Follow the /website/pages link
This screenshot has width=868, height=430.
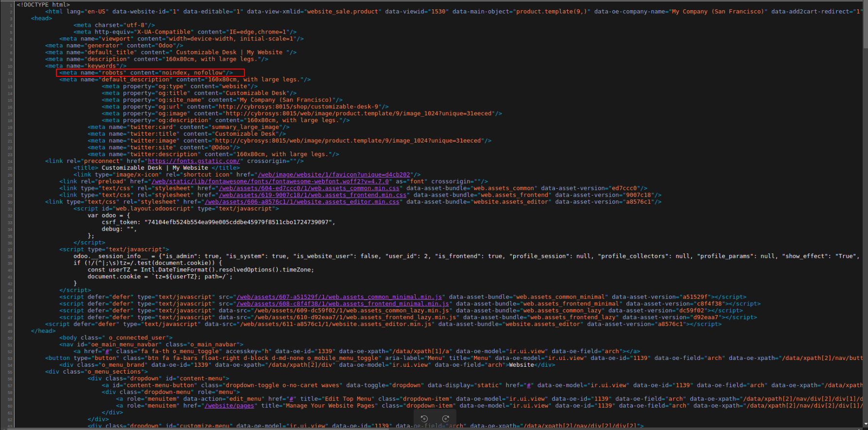click(229, 406)
